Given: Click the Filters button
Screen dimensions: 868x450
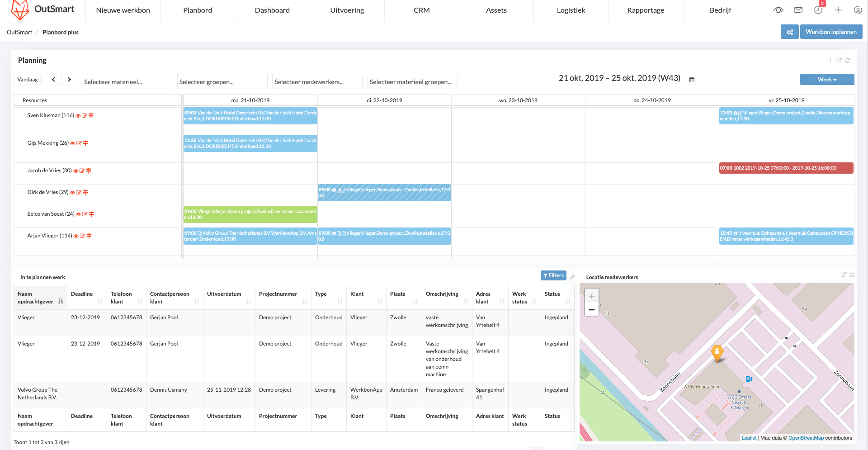Looking at the screenshot, I should (x=553, y=275).
